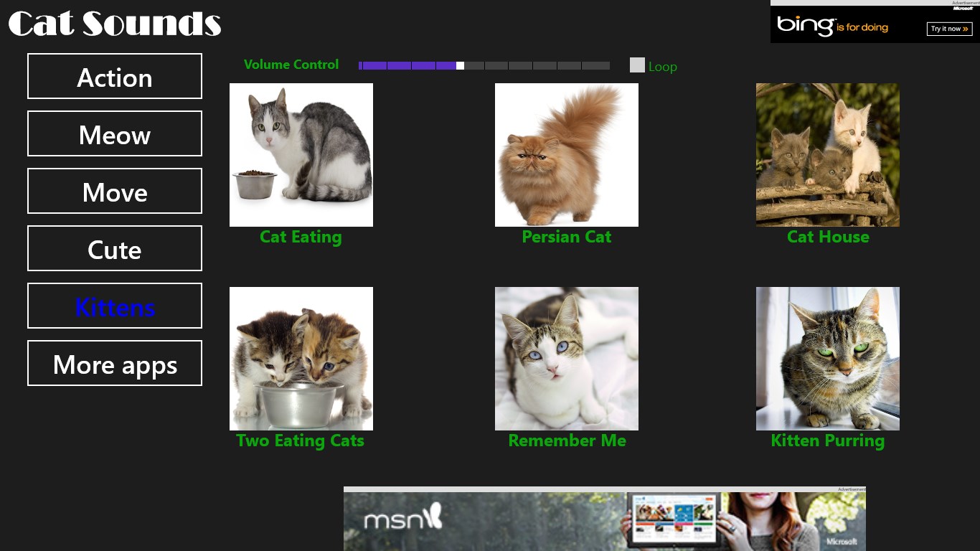Select the highlighted Kittens category

tap(115, 306)
